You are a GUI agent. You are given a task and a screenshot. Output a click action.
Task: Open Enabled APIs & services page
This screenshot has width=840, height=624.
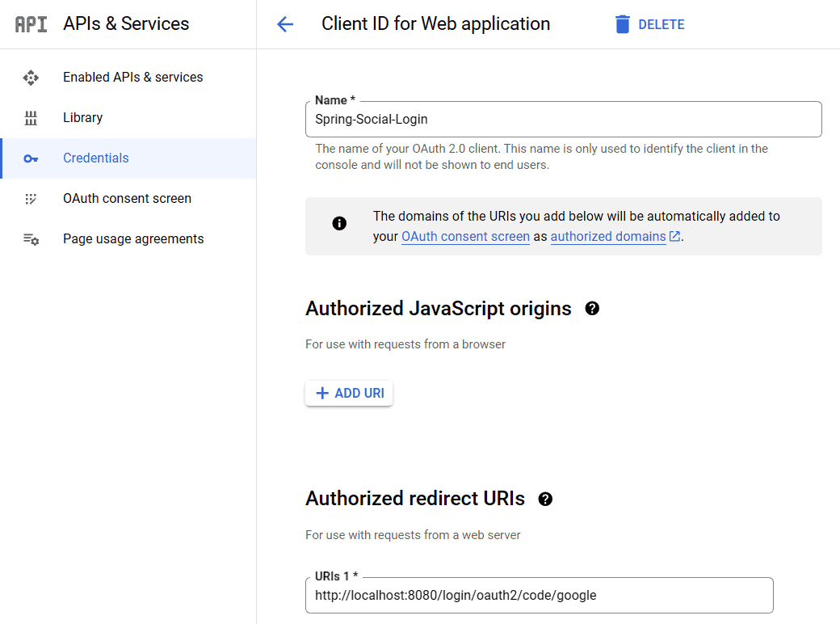tap(133, 78)
